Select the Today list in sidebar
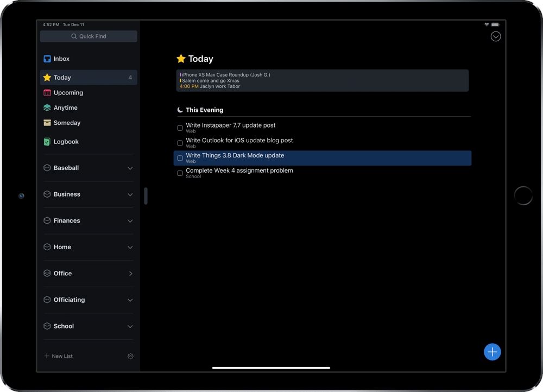Screen dimensions: 543x392 [x=89, y=78]
